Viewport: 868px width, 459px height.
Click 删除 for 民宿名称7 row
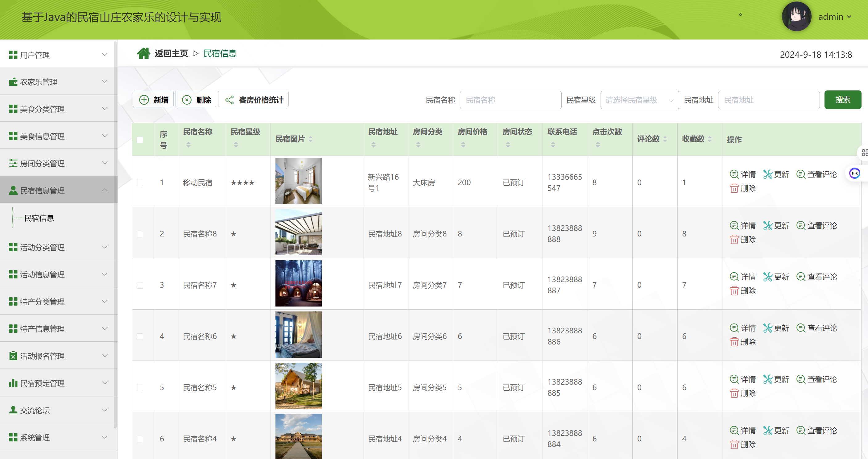click(x=743, y=291)
